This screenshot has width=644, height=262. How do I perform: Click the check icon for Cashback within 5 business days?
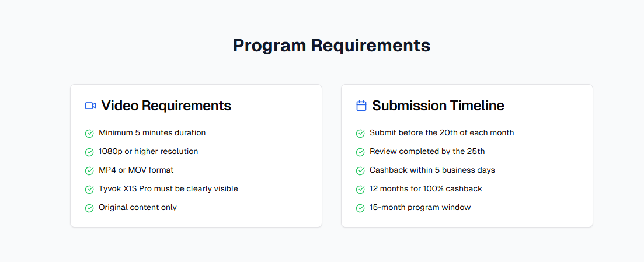coord(360,171)
